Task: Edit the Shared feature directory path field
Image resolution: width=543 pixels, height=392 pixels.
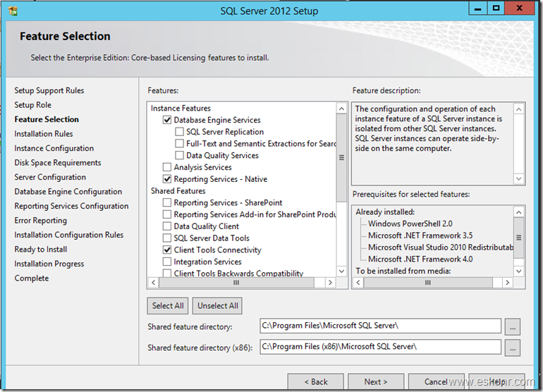Action: click(380, 326)
